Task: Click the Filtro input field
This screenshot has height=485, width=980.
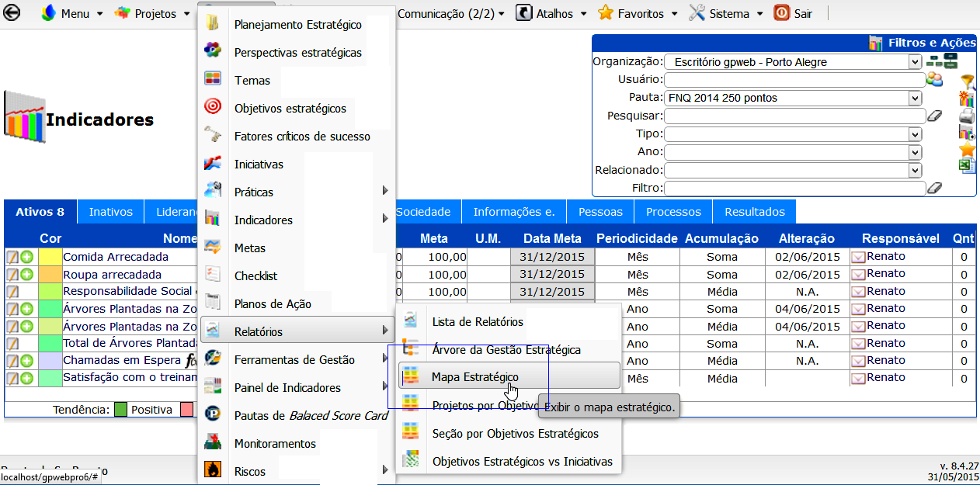Action: (x=795, y=188)
